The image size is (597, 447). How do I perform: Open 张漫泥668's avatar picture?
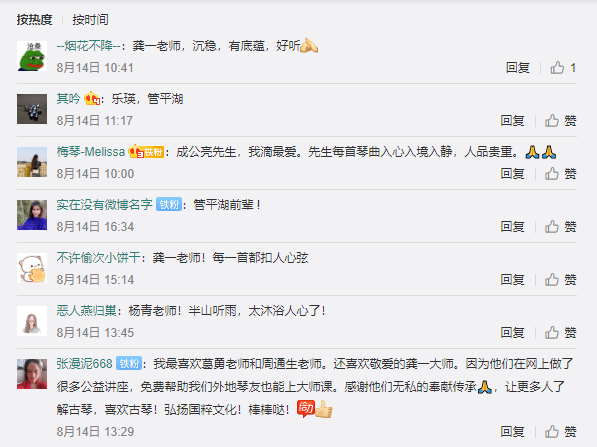(x=32, y=374)
